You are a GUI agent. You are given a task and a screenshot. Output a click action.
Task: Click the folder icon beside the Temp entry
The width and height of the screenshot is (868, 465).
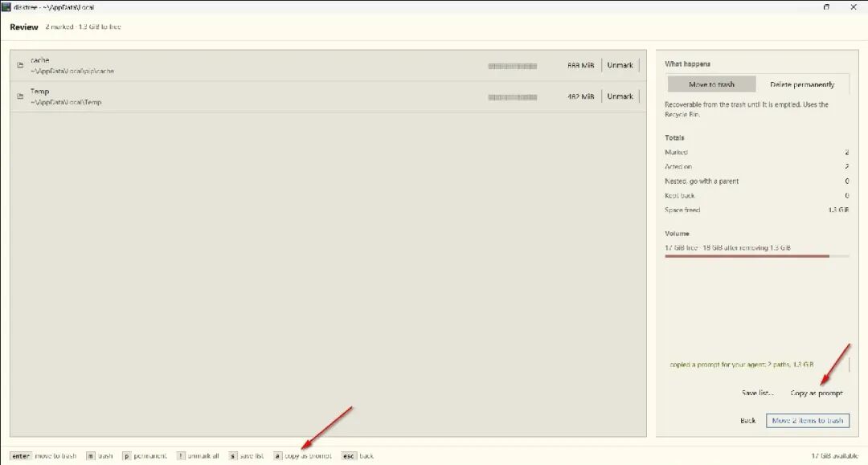tap(20, 96)
